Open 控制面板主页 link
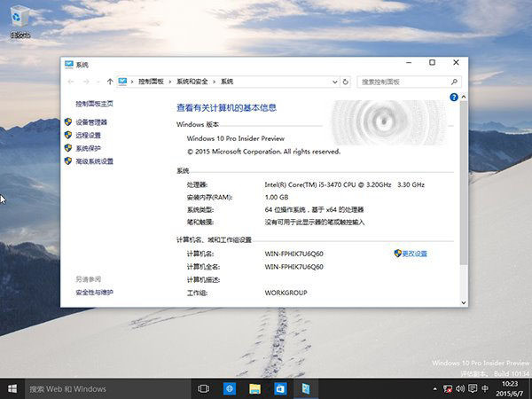The width and height of the screenshot is (532, 399). pos(94,104)
